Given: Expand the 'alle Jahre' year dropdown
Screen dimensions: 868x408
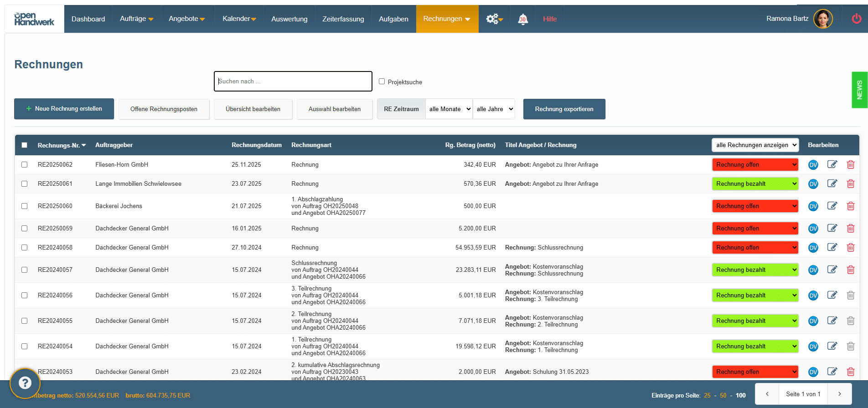Looking at the screenshot, I should pyautogui.click(x=494, y=109).
